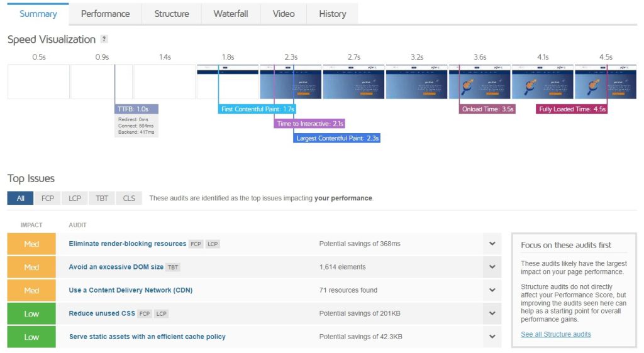Click '1,614 elements' text
The height and width of the screenshot is (353, 644).
(343, 267)
